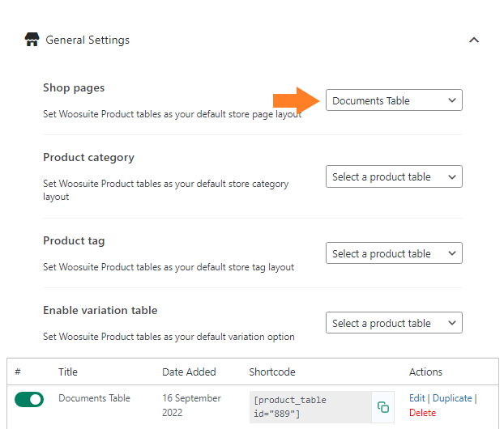Image resolution: width=504 pixels, height=429 pixels.
Task: Click the # column header
Action: coord(18,372)
